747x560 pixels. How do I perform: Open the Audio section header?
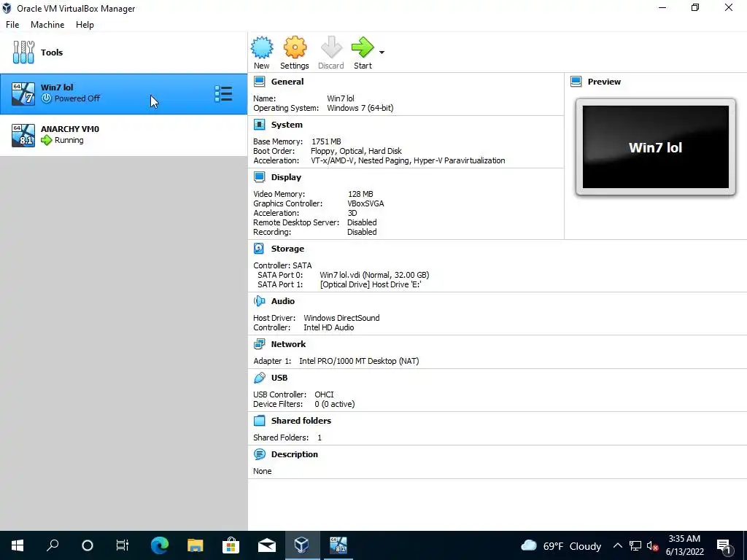(x=283, y=301)
